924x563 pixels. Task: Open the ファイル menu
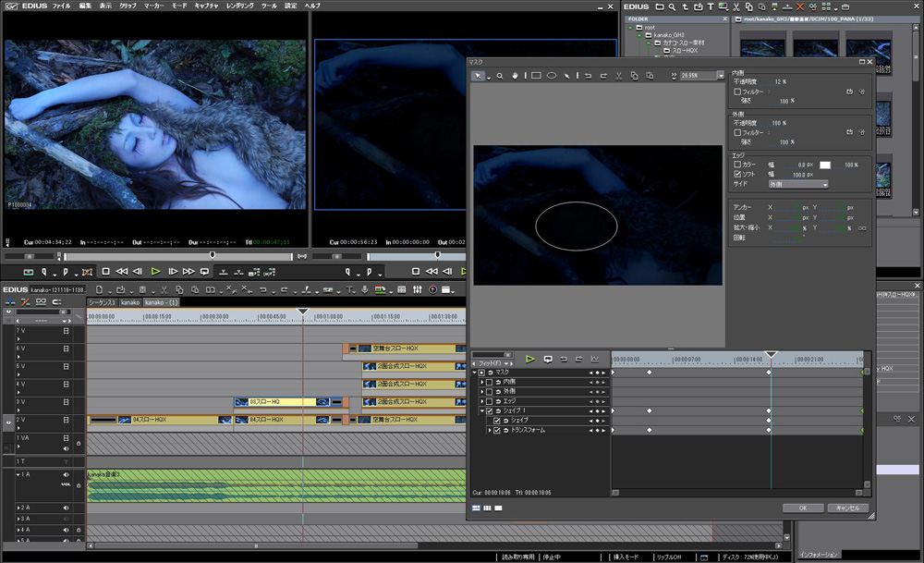[x=61, y=6]
